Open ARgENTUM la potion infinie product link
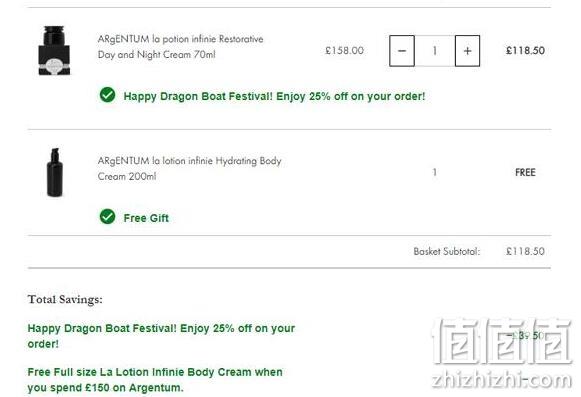Screen dimensions: 581x397 pos(180,47)
